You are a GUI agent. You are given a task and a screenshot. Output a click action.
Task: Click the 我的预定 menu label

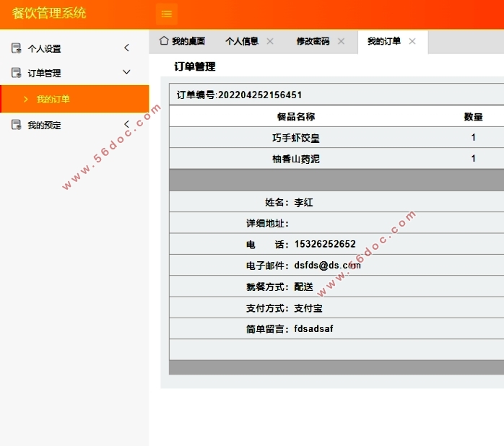click(x=44, y=125)
